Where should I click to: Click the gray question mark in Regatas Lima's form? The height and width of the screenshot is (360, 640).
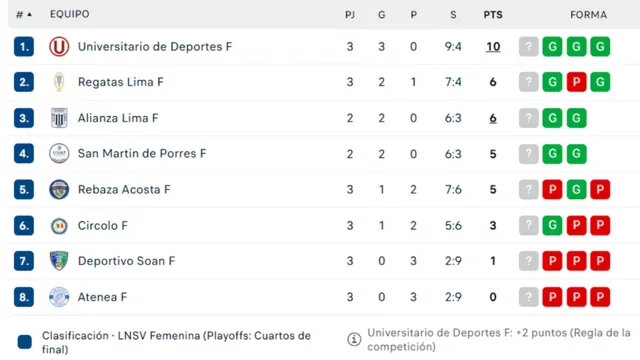[529, 82]
